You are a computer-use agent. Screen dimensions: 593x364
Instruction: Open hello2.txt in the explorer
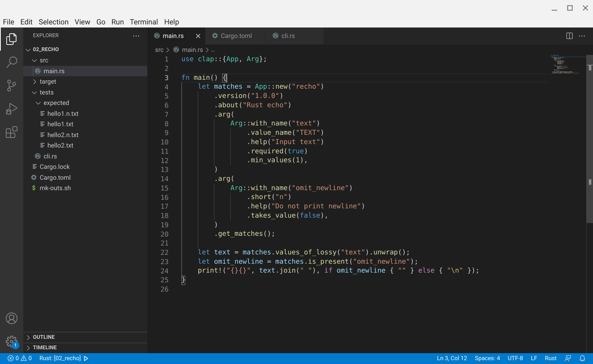(60, 145)
